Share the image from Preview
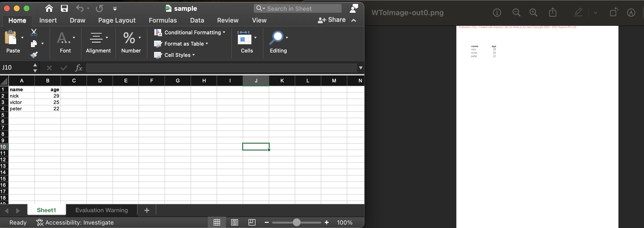Viewport: 644px width, 228px height. [x=553, y=13]
